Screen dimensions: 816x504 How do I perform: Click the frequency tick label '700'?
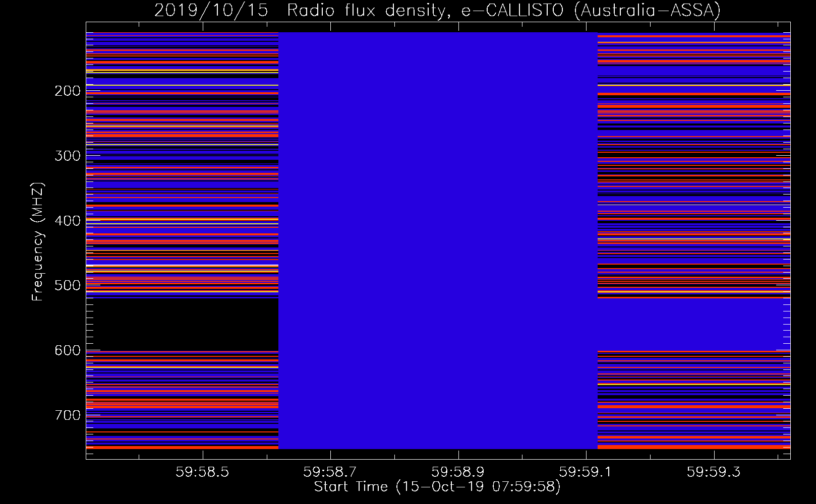point(68,415)
